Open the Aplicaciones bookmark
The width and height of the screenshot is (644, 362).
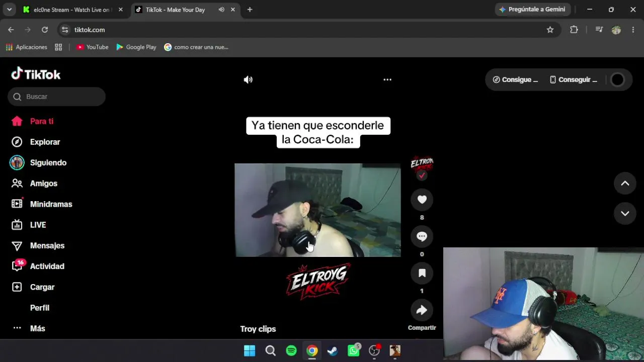pyautogui.click(x=26, y=47)
